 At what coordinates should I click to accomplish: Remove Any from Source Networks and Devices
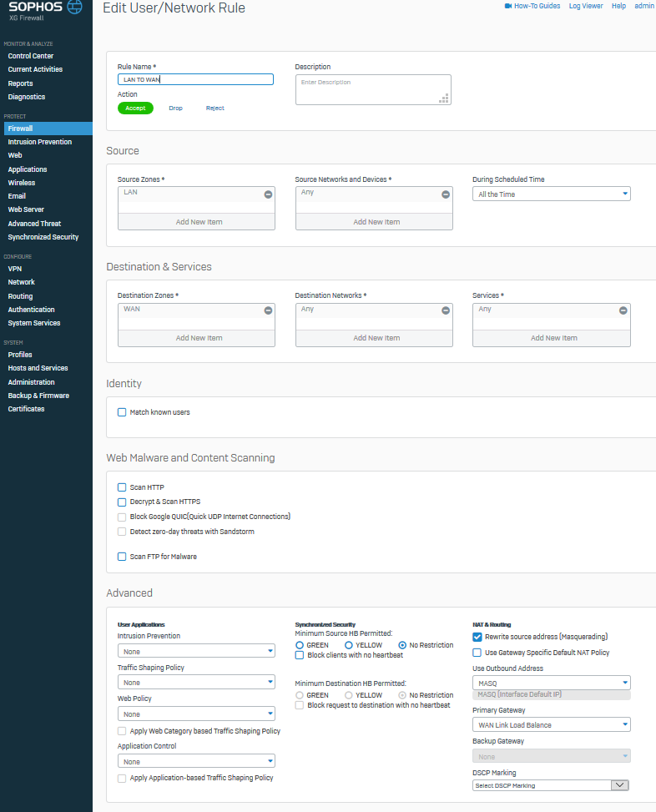pyautogui.click(x=446, y=194)
